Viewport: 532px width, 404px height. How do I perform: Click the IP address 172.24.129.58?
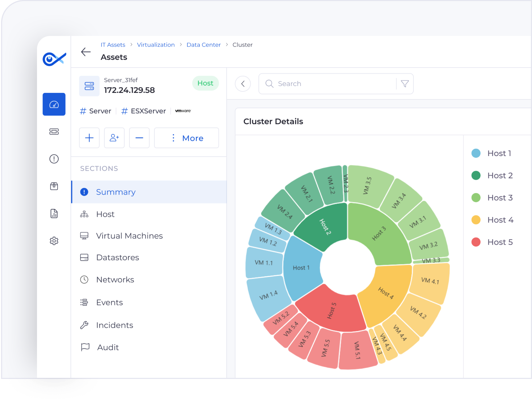click(x=129, y=90)
